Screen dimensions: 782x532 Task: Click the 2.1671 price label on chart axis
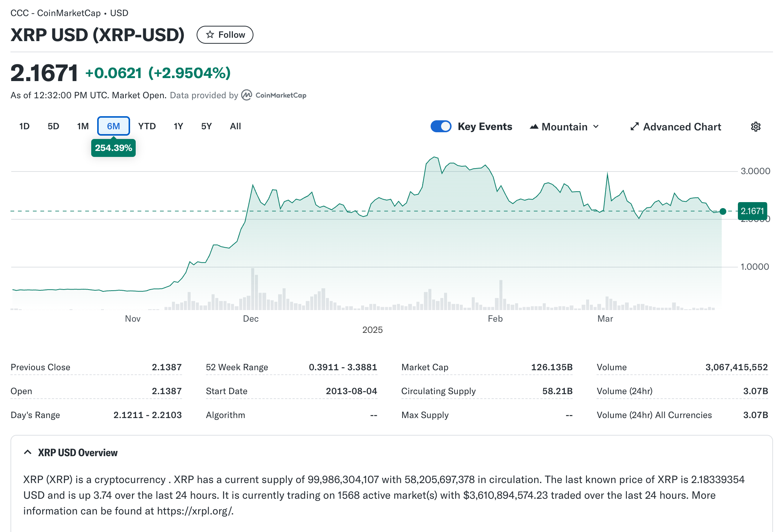[752, 211]
